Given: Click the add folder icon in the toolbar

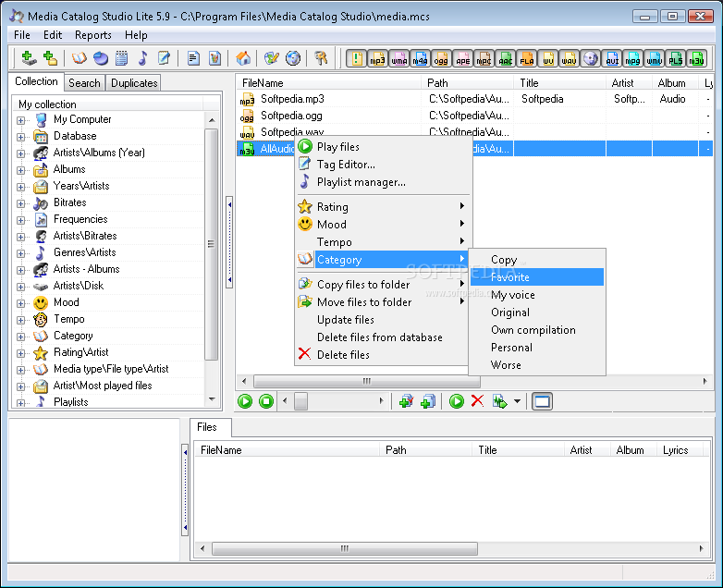Looking at the screenshot, I should (49, 58).
